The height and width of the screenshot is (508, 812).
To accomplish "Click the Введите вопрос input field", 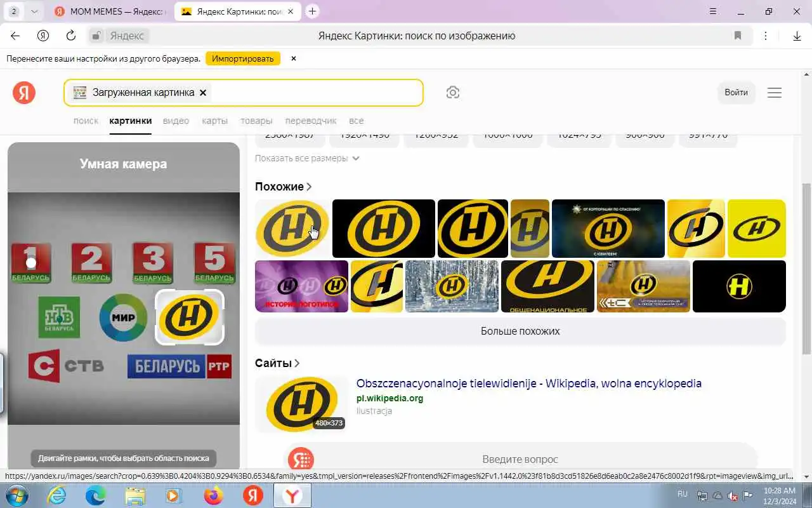I will tap(520, 459).
